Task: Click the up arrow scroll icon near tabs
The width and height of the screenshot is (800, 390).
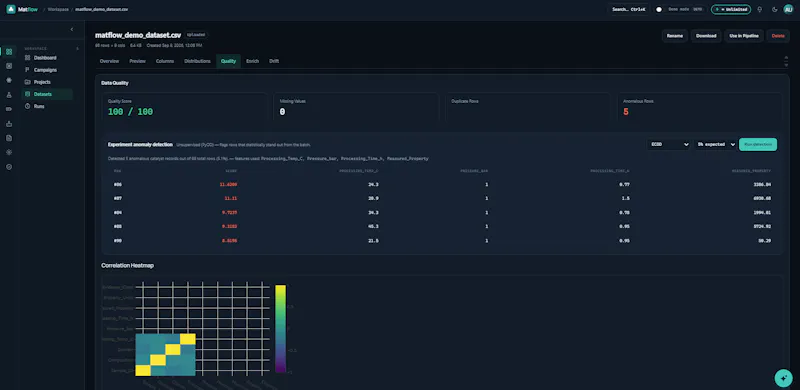Action: click(786, 58)
